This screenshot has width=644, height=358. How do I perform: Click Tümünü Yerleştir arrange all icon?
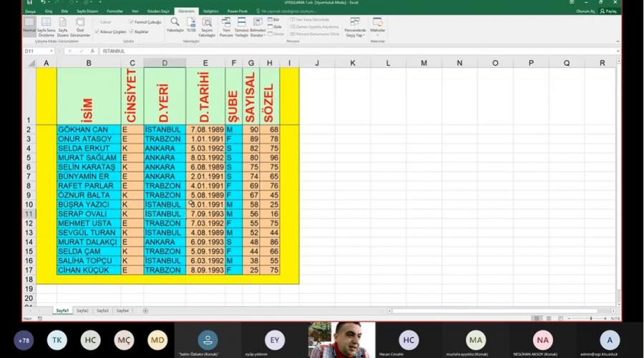coord(241,26)
